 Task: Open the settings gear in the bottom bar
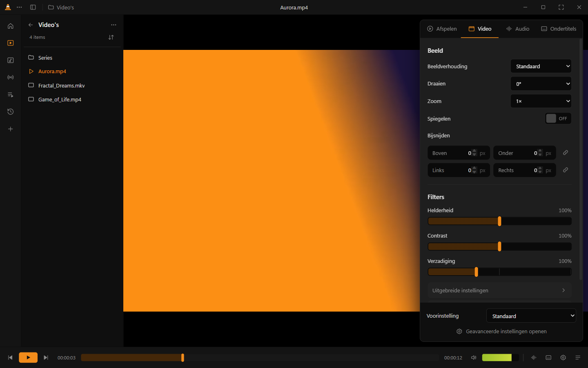(x=563, y=357)
